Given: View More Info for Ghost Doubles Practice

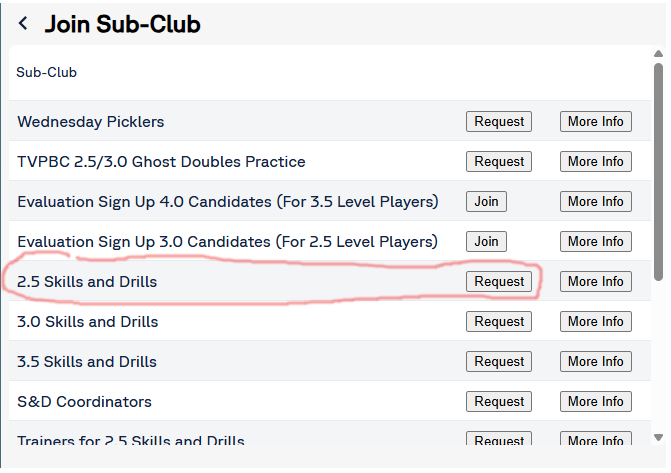Looking at the screenshot, I should tap(595, 162).
